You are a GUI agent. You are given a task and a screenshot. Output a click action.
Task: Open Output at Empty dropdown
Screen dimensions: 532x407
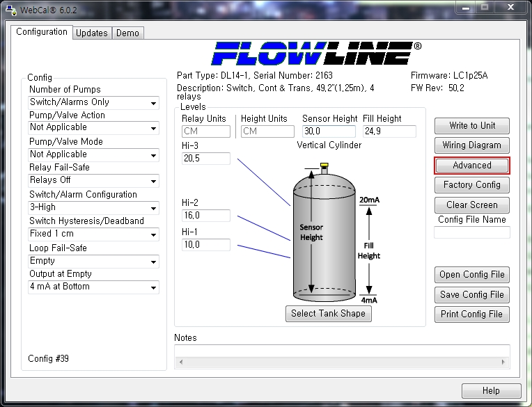[x=94, y=287]
